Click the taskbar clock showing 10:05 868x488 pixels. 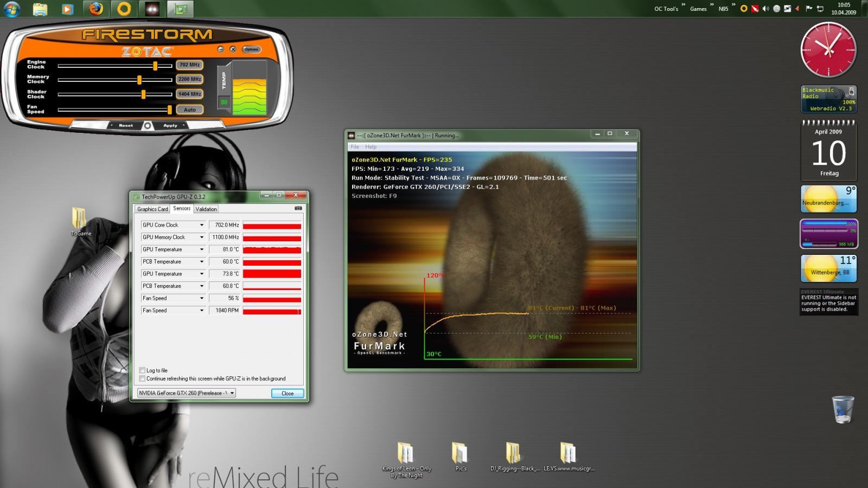click(844, 9)
